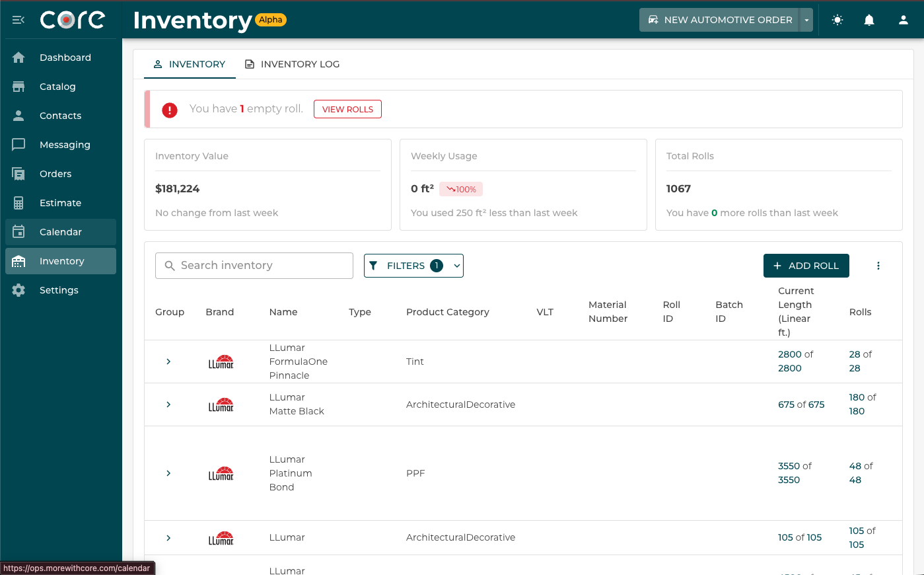Open the three-dot overflow menu near ADD ROLL
This screenshot has height=575, width=924.
(878, 266)
